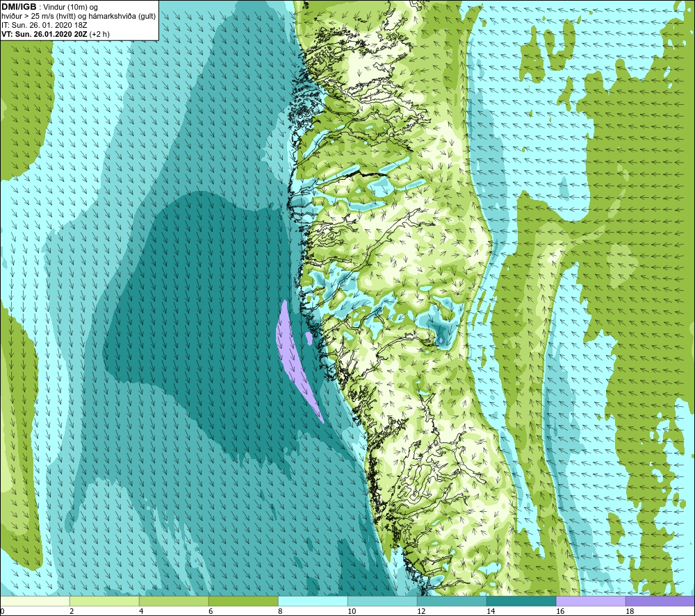Click the DMI/IGB title text
The image size is (695, 616).
click(x=19, y=7)
